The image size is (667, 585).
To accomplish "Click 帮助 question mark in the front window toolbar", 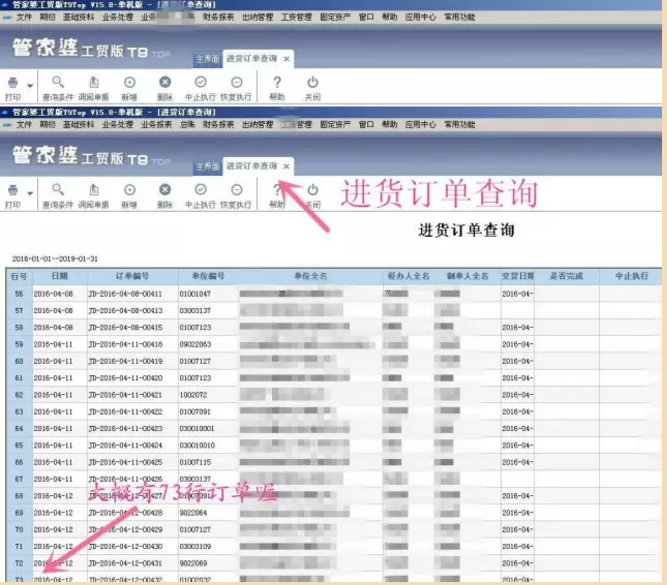I will pos(277,189).
